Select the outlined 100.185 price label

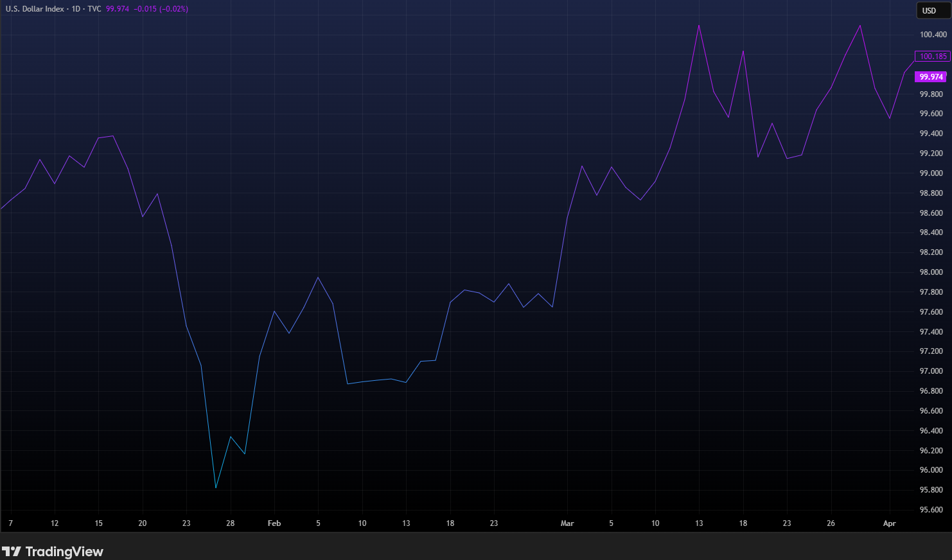933,57
